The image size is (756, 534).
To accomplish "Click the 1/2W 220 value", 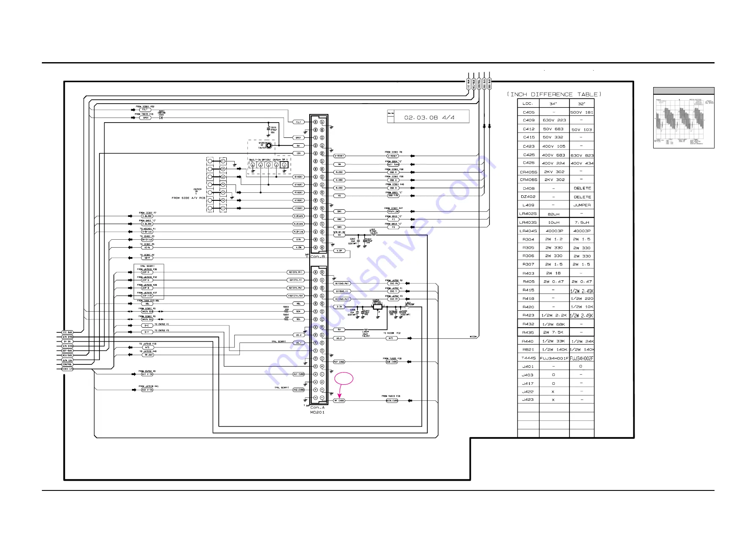I will tap(582, 298).
